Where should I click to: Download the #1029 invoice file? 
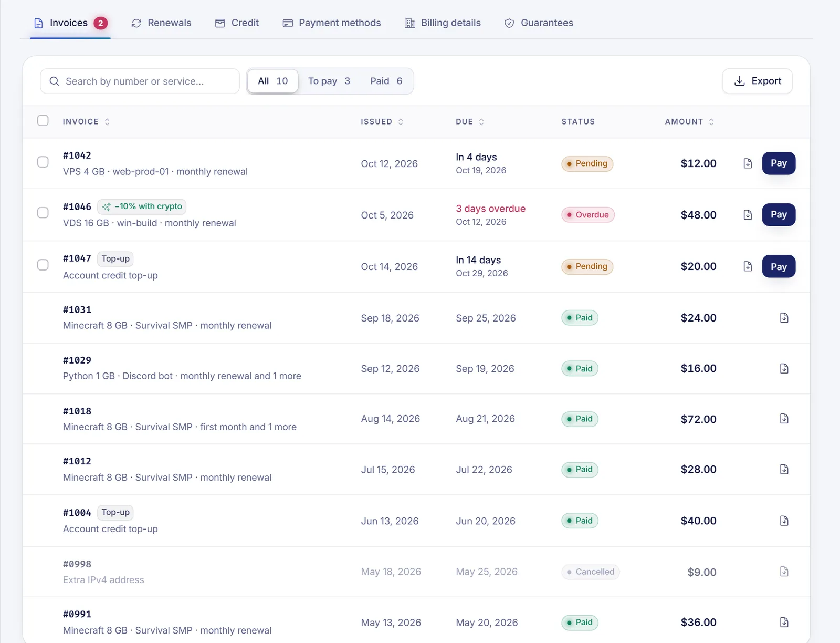[x=784, y=368]
